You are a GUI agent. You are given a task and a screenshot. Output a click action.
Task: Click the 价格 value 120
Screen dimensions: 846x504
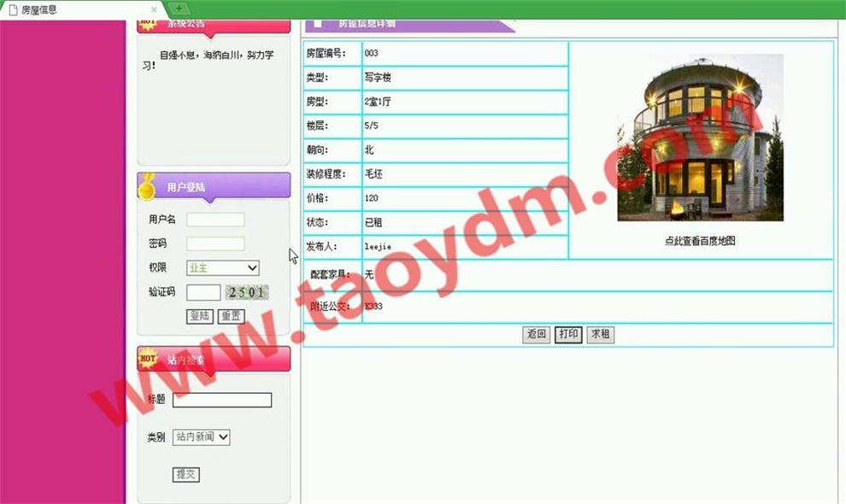[x=371, y=198]
